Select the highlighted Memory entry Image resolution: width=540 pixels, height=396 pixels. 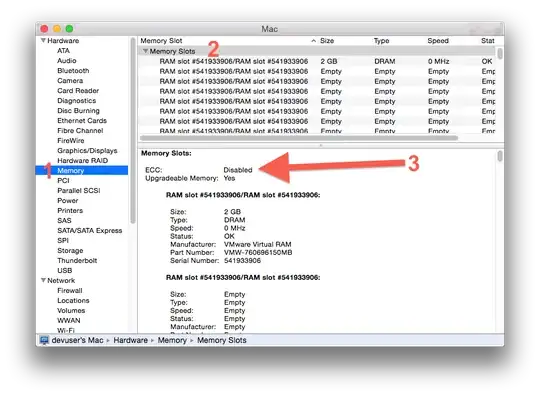(82, 170)
